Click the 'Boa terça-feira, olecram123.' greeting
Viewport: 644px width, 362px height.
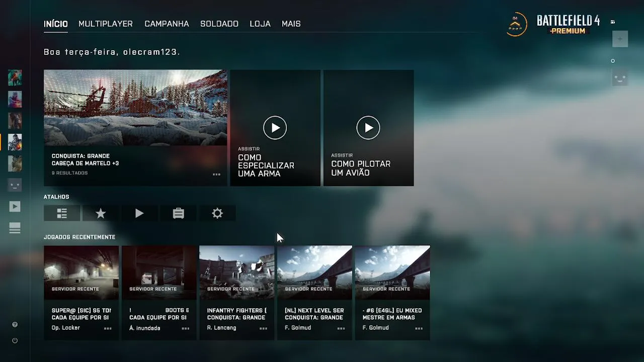112,52
